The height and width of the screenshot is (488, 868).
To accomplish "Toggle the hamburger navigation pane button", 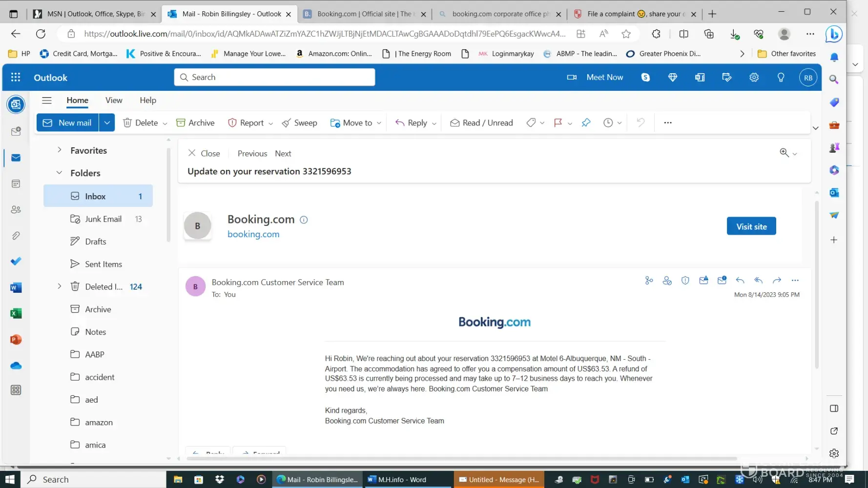I will (47, 101).
